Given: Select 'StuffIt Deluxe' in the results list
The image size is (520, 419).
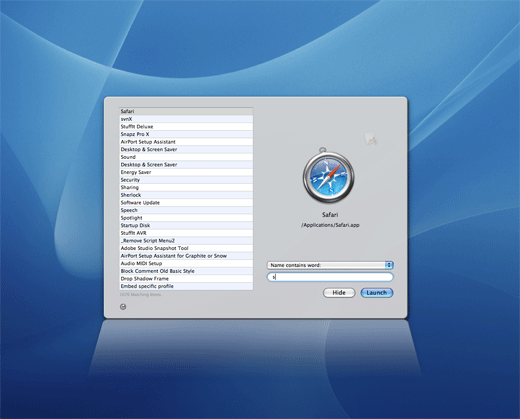Looking at the screenshot, I should point(186,127).
